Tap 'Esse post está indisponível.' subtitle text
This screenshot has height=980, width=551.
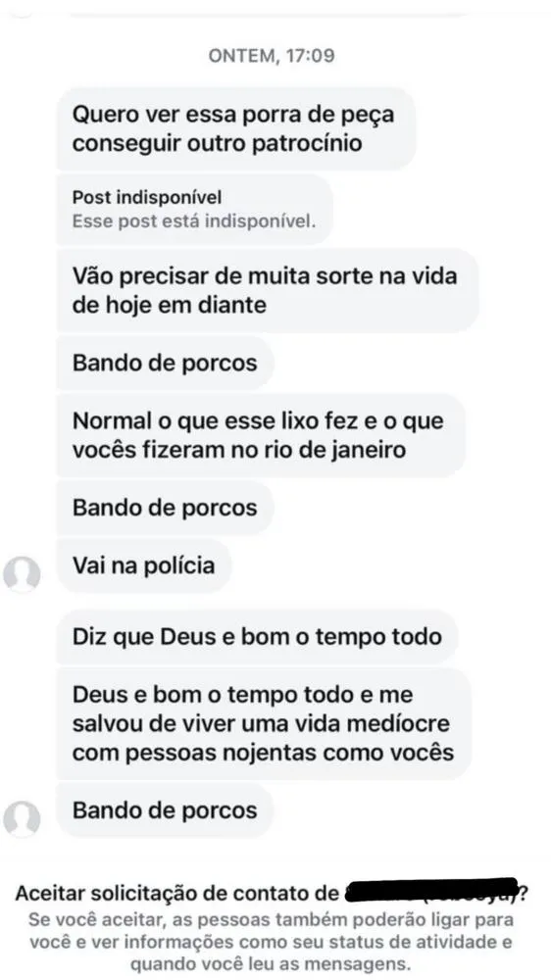194,221
